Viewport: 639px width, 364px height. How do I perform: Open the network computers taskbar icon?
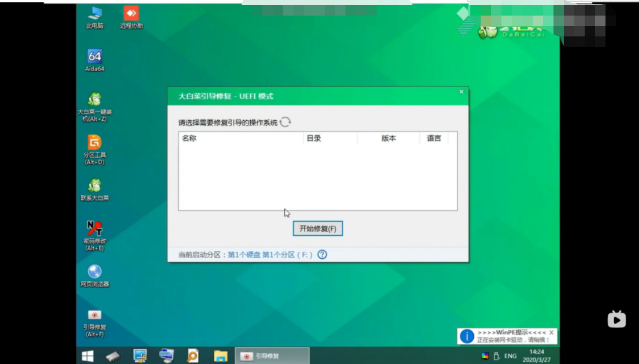166,356
